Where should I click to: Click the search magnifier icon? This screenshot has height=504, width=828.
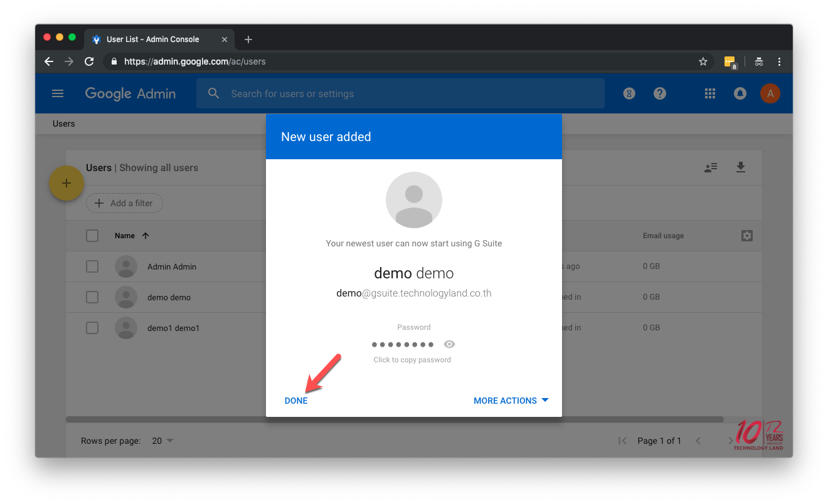point(214,93)
